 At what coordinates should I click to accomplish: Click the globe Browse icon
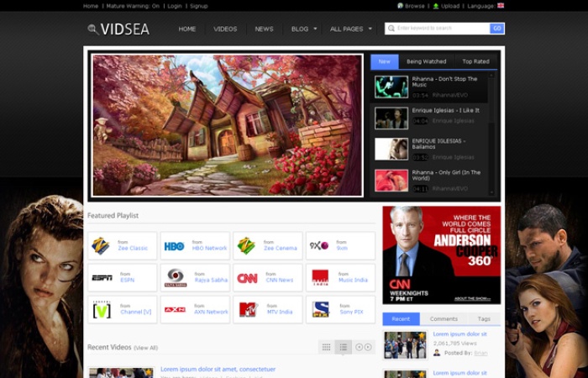(400, 6)
